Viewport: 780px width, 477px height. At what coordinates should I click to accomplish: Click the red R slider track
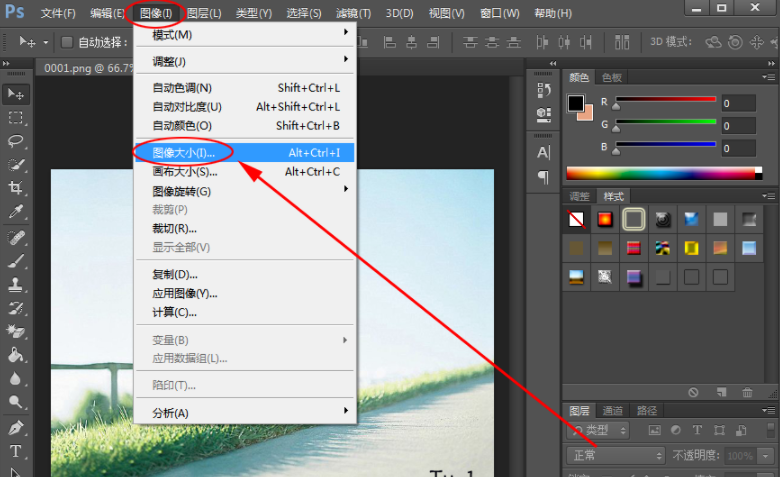[x=666, y=99]
